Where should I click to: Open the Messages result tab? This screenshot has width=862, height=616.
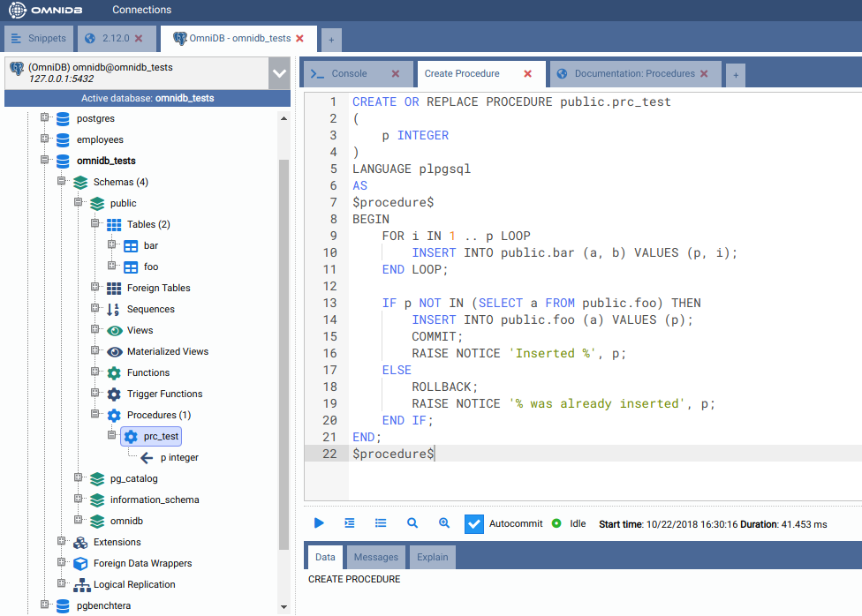click(376, 557)
